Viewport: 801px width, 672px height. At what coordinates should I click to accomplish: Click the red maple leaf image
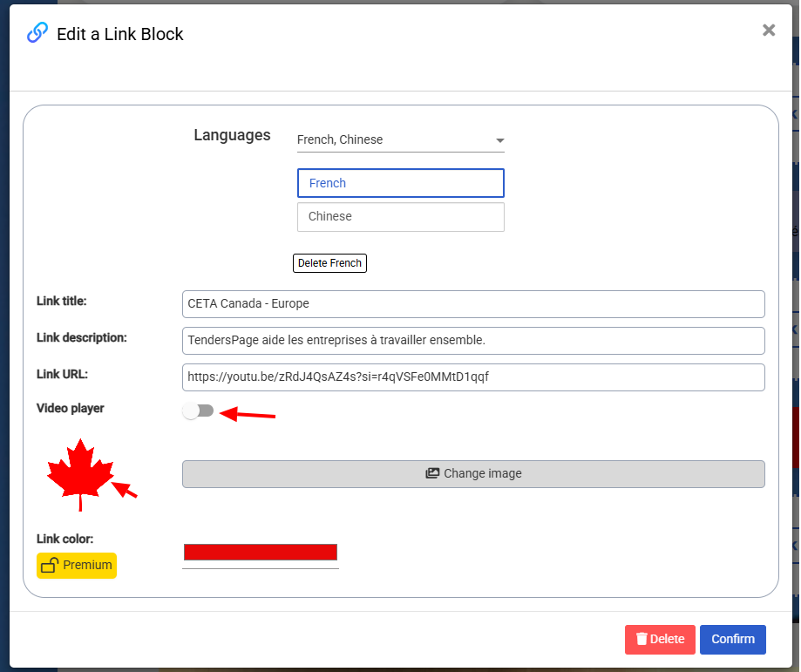[80, 473]
